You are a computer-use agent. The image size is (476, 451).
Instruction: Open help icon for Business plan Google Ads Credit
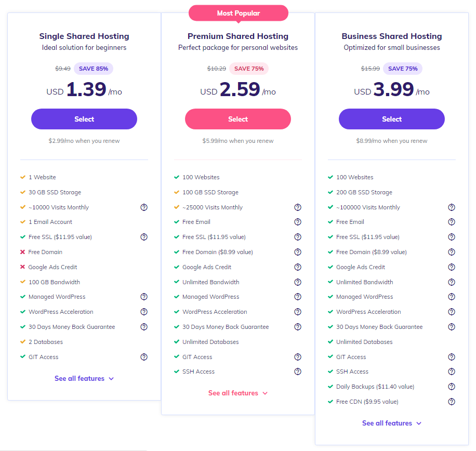coord(452,267)
